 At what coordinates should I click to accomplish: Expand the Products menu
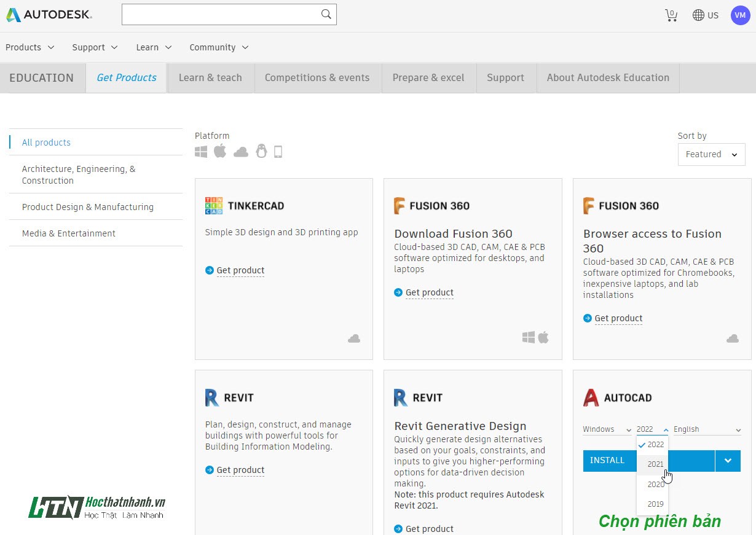[30, 47]
